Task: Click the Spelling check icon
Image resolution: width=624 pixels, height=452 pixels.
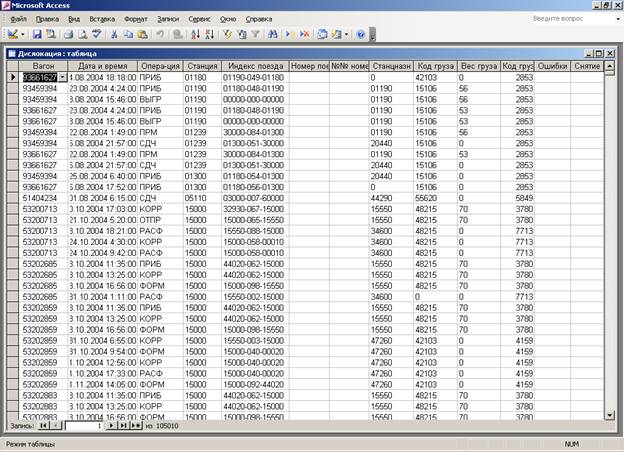Action: pos(97,34)
